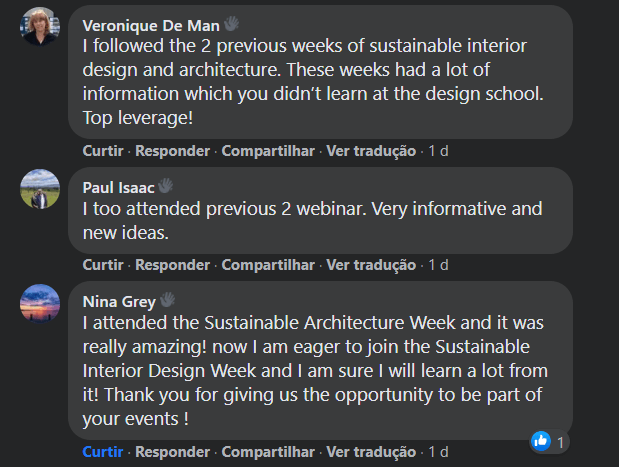Click the name Veronique De Man
Screen dimensions: 619x467
(150, 24)
